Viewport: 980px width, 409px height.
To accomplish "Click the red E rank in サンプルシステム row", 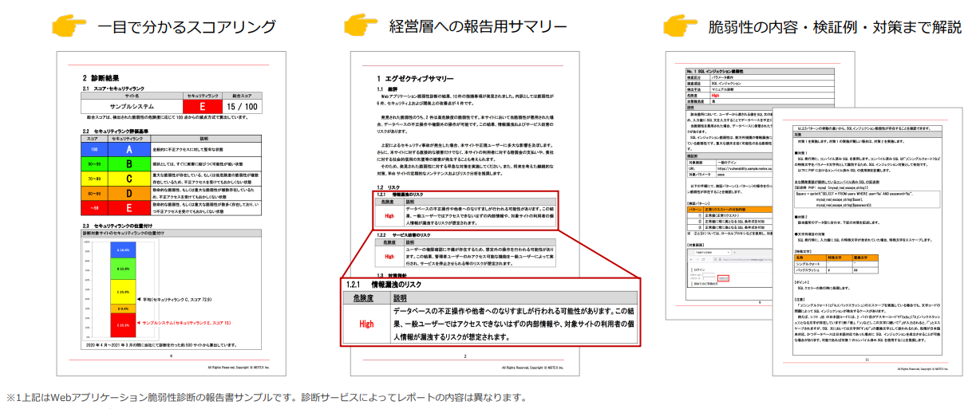I will click(201, 105).
